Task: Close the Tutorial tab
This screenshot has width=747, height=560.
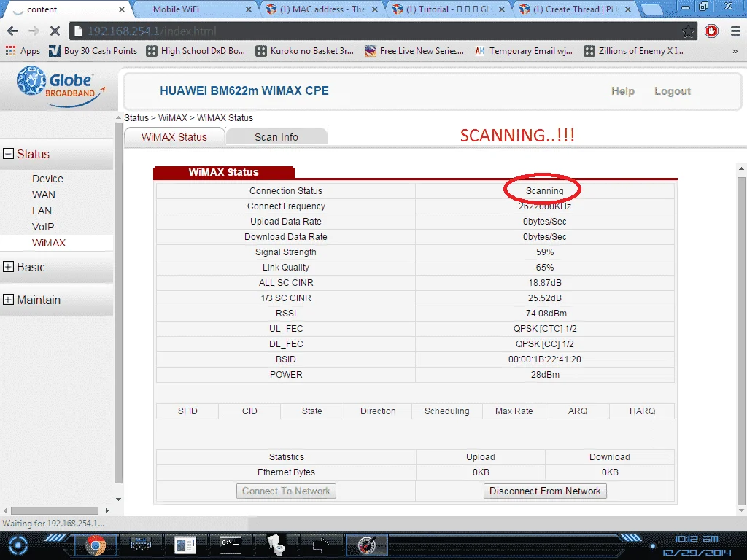Action: pos(502,9)
